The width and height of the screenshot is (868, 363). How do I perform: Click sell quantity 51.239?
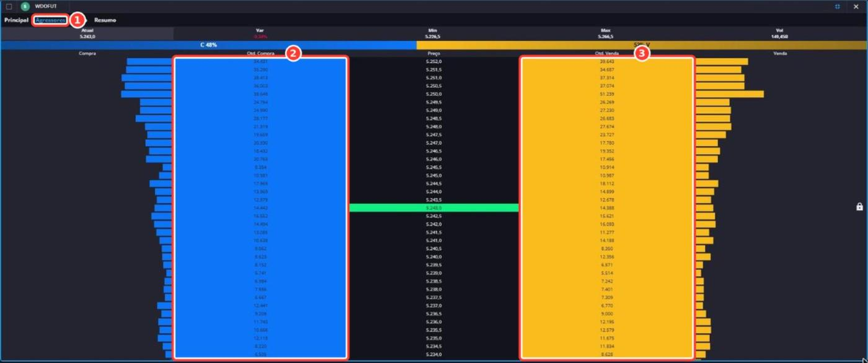607,94
